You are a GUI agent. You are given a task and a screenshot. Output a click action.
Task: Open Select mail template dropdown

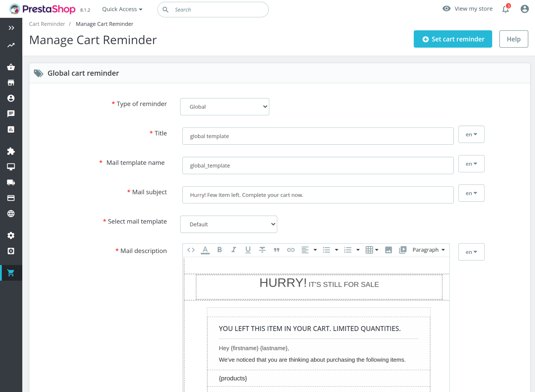click(228, 224)
